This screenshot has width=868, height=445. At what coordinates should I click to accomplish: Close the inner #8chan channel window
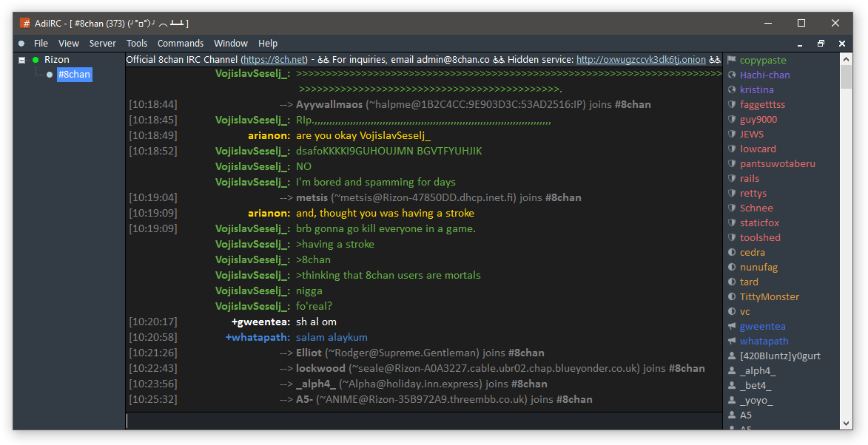842,44
